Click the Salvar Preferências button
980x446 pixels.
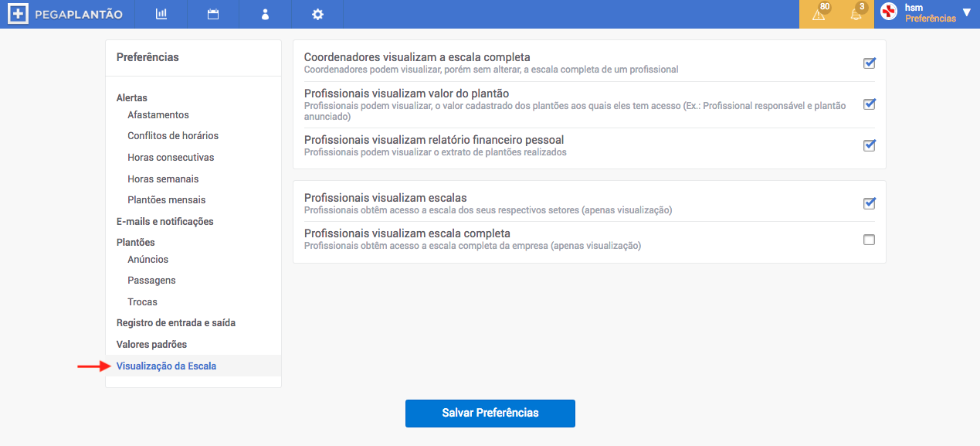click(490, 413)
